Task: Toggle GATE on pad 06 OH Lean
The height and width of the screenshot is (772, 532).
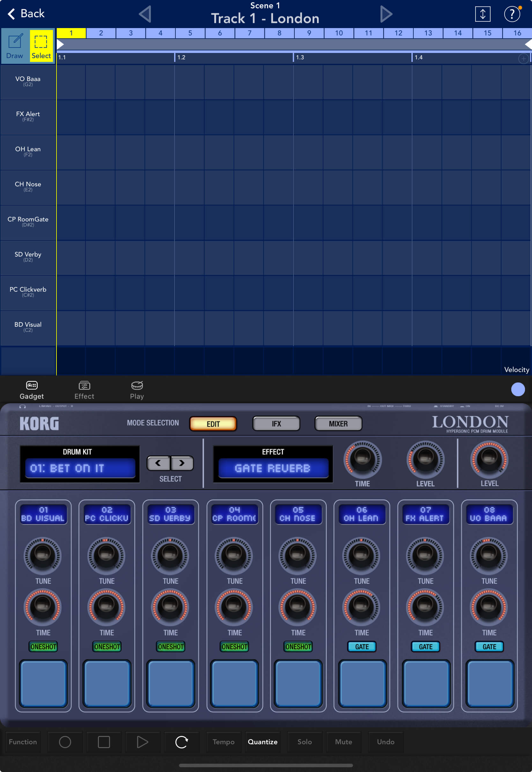Action: 362,647
